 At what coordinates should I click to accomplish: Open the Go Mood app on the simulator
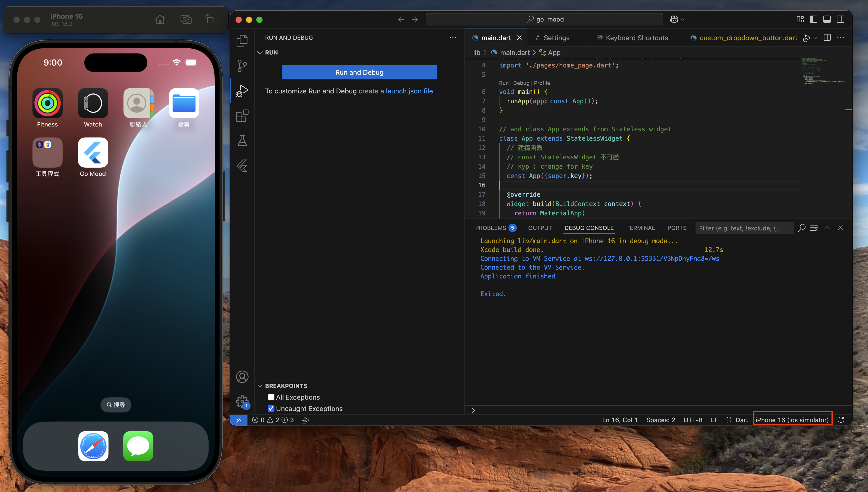pyautogui.click(x=93, y=153)
